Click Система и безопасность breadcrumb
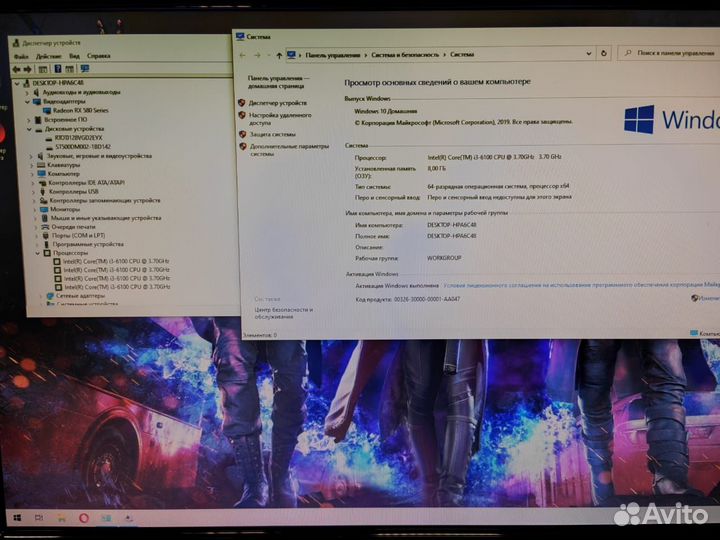This screenshot has width=720, height=540. click(x=405, y=55)
